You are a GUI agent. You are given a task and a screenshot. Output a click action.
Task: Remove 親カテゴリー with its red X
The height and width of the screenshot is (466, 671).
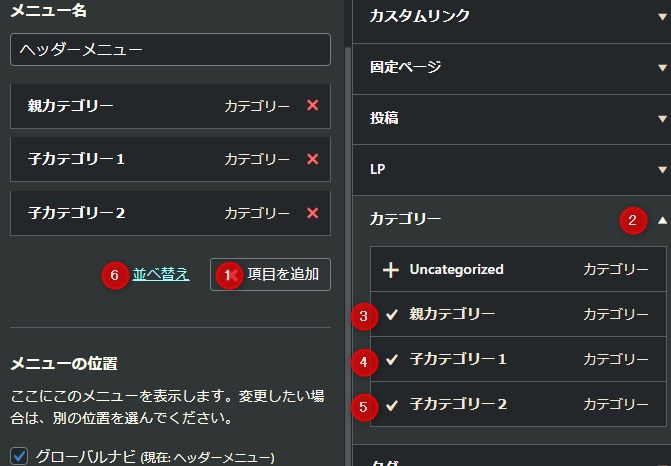(x=313, y=105)
